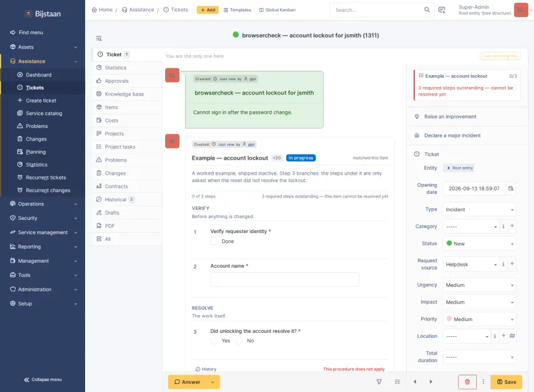This screenshot has height=392, width=534.
Task: Collapse the sidebar menu
Action: point(43,380)
